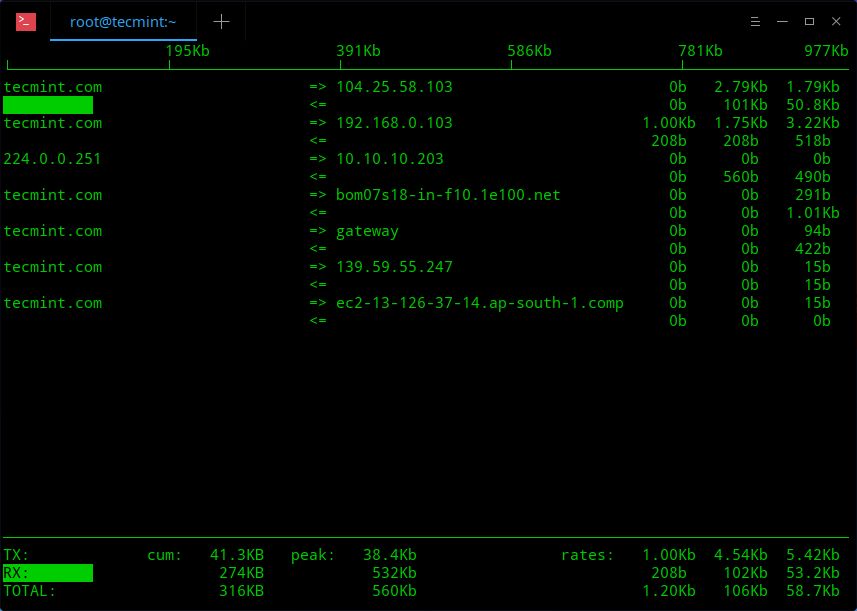Click the rates: label
The width and height of the screenshot is (857, 611).
coord(588,555)
